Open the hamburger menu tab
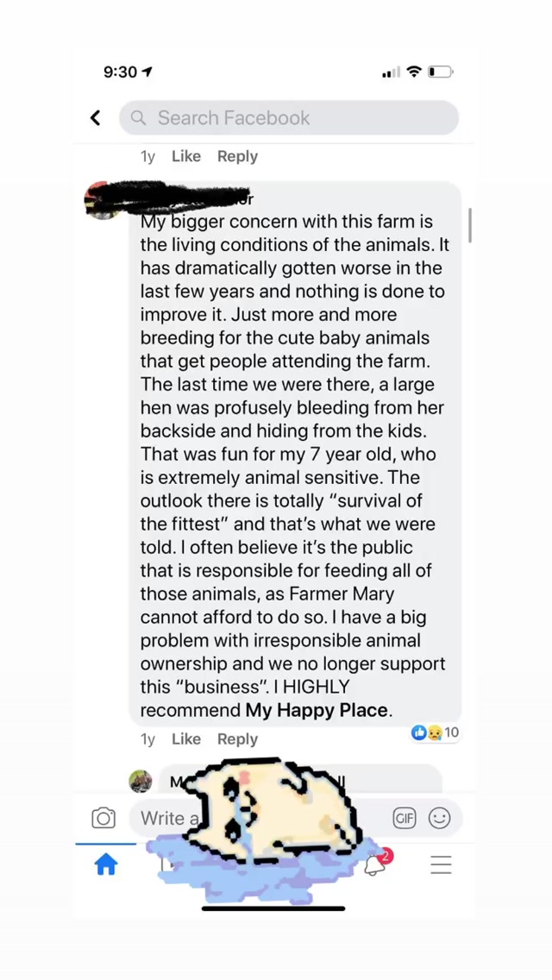The height and width of the screenshot is (980, 552). point(441,864)
